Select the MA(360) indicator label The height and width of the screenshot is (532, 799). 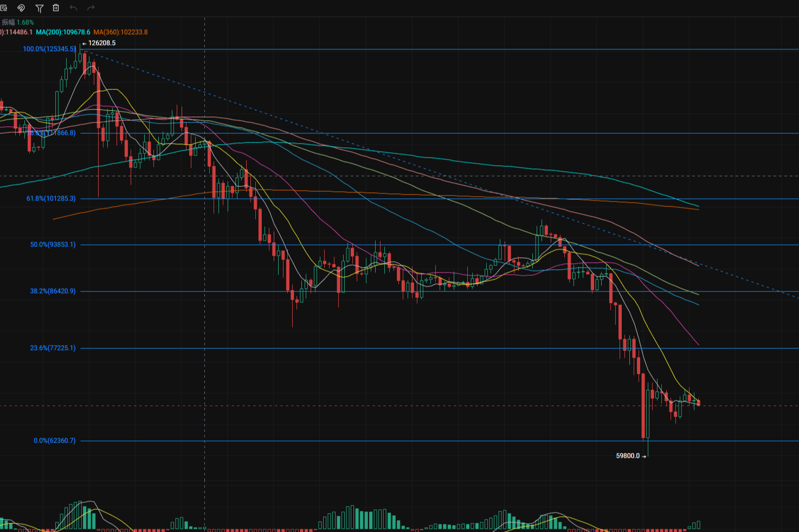coord(120,33)
